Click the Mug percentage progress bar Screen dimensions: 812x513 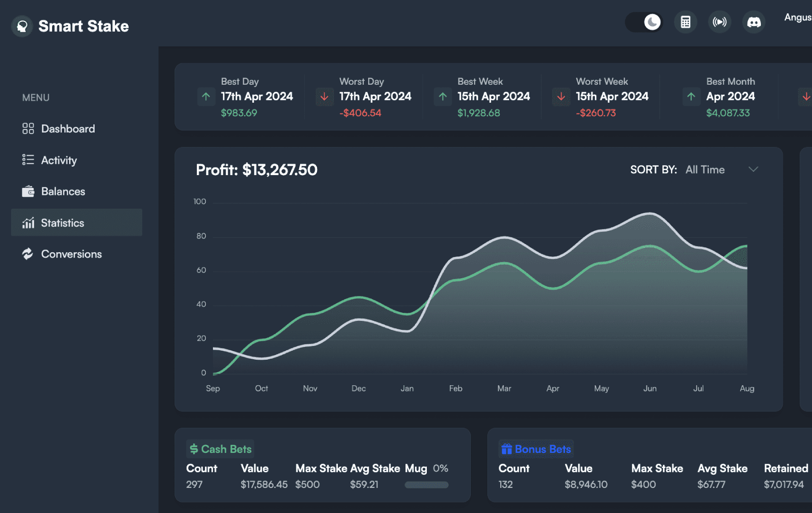426,485
